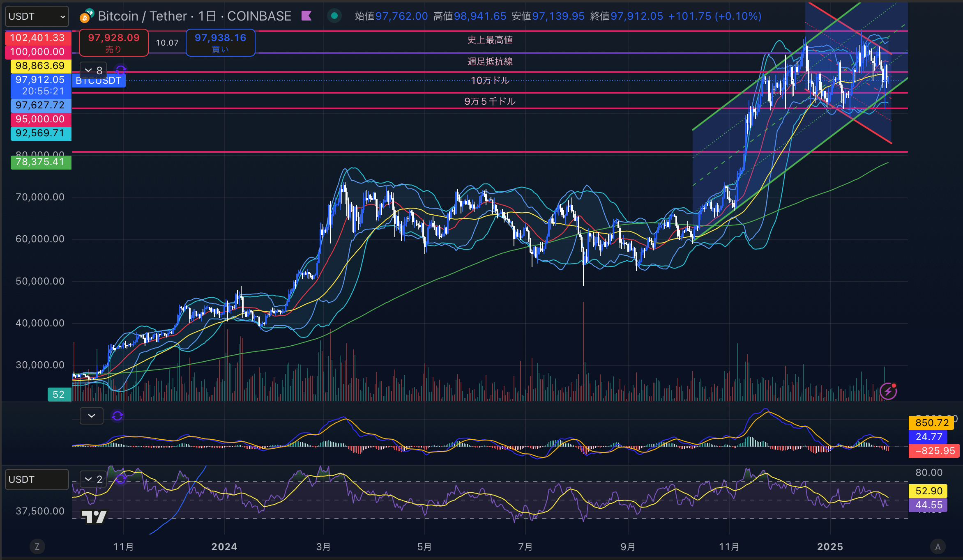Click the refresh icon in the RSI pane
Screen dimensions: 963x560
tap(121, 479)
